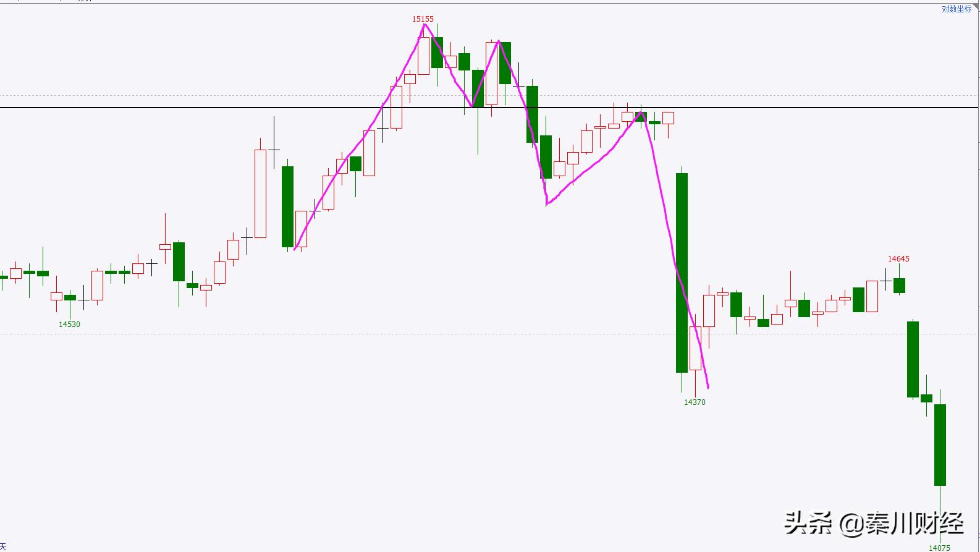Click the tall green candle above 14370

click(x=682, y=272)
